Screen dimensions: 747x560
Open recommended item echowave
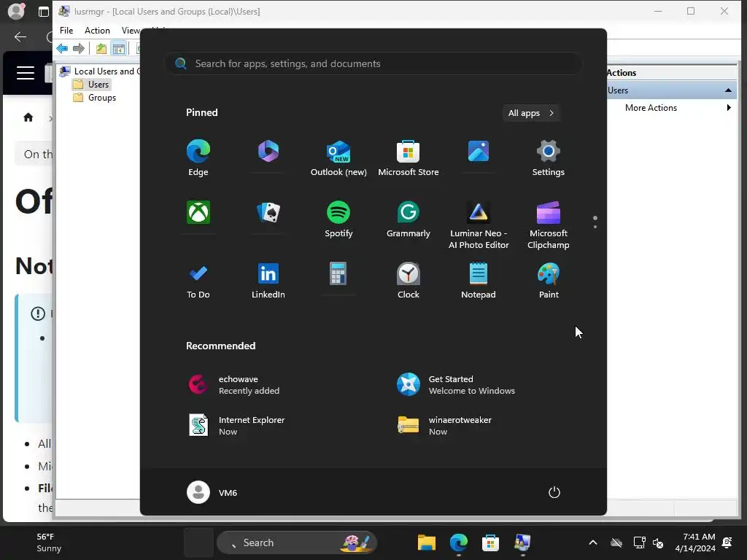pos(234,385)
